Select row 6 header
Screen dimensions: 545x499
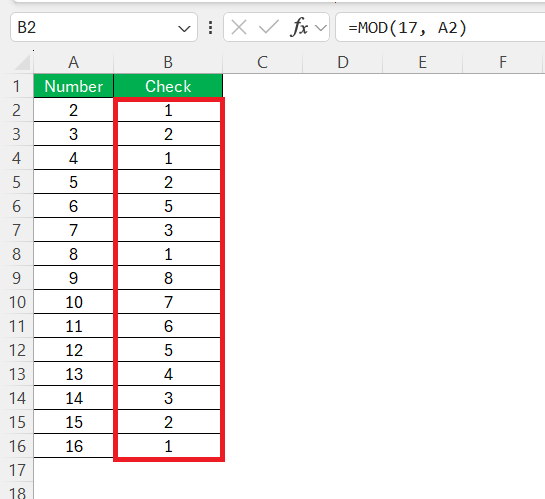(17, 206)
